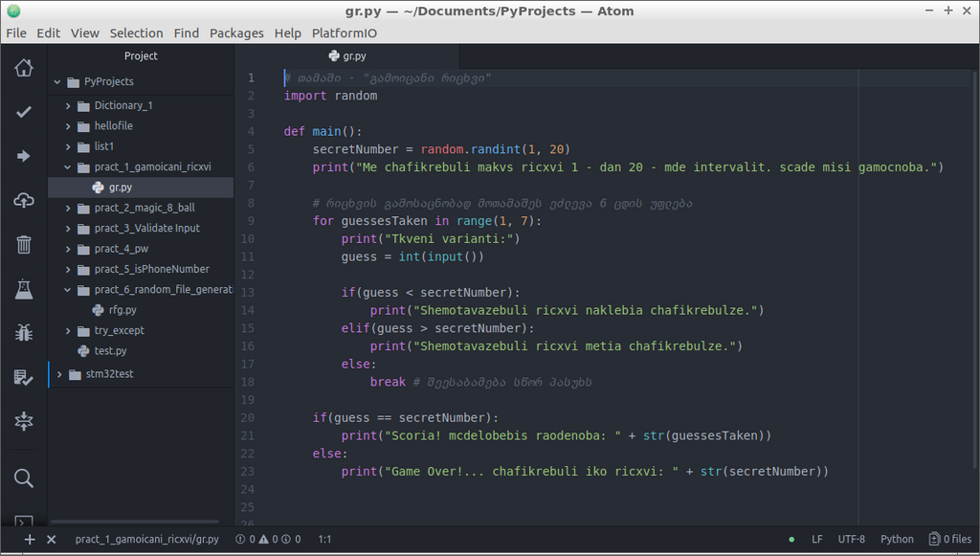Click the cursor position 1:1 indicator
Image resolution: width=980 pixels, height=556 pixels.
[325, 539]
